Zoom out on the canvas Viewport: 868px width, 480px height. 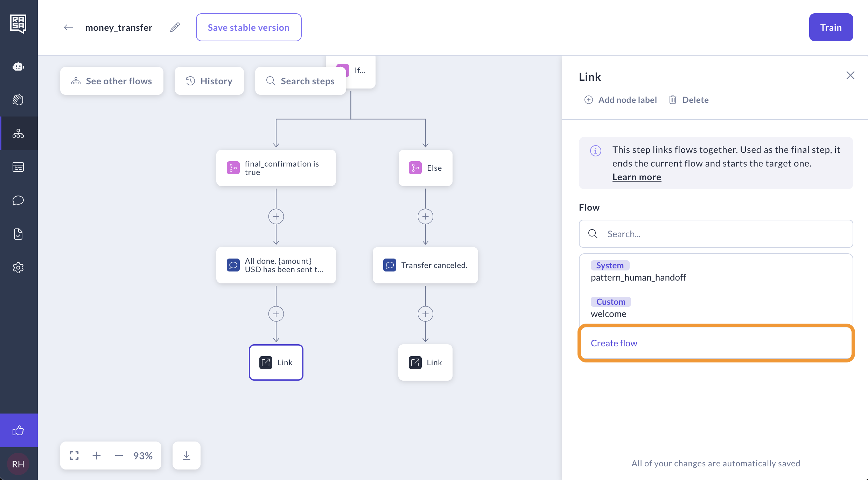pos(119,456)
